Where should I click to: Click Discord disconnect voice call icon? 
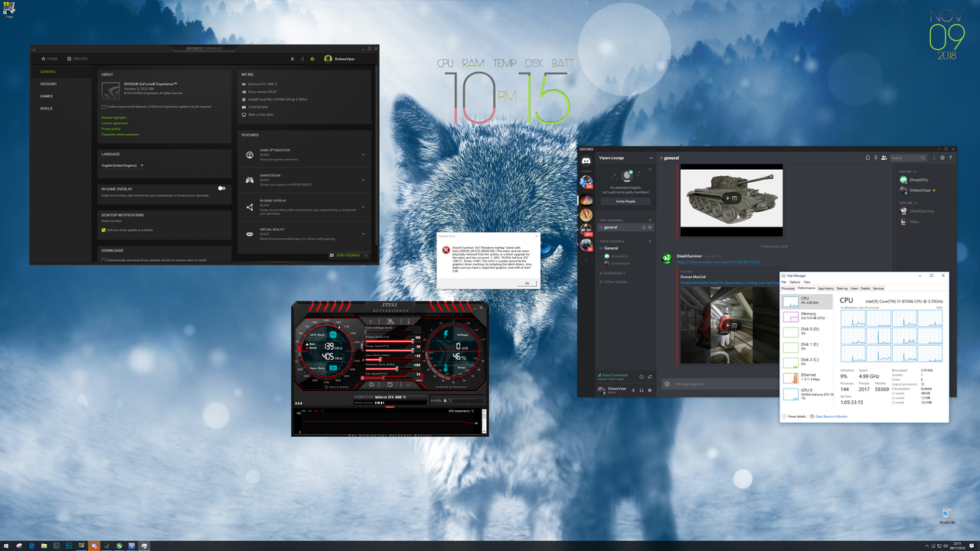click(649, 377)
